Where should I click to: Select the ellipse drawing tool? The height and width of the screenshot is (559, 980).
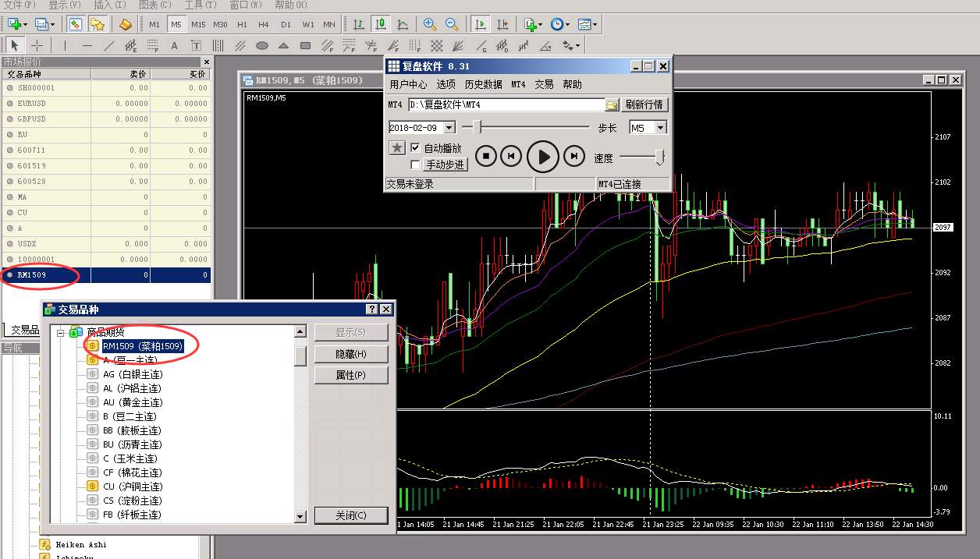pos(263,45)
